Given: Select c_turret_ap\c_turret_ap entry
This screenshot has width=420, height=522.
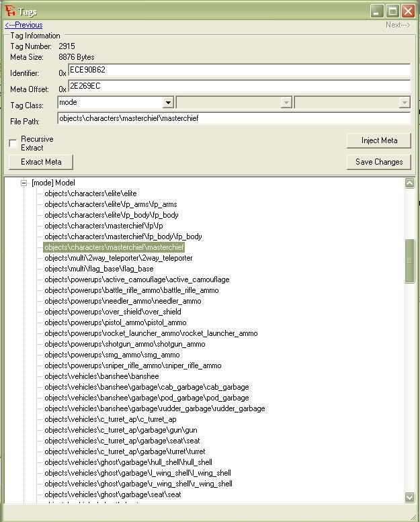Looking at the screenshot, I should [x=110, y=419].
